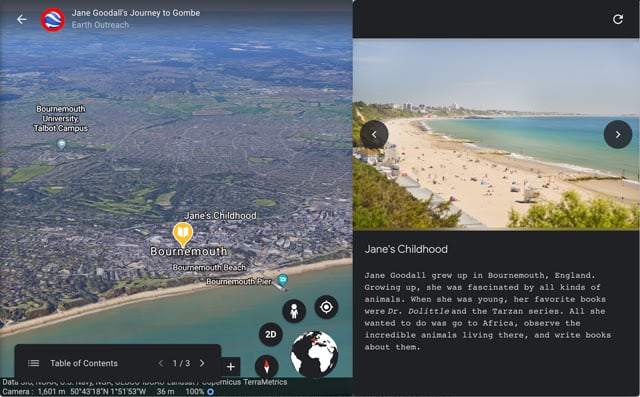Click the Bournemouth Beach map label
640x397 pixels.
(x=209, y=268)
